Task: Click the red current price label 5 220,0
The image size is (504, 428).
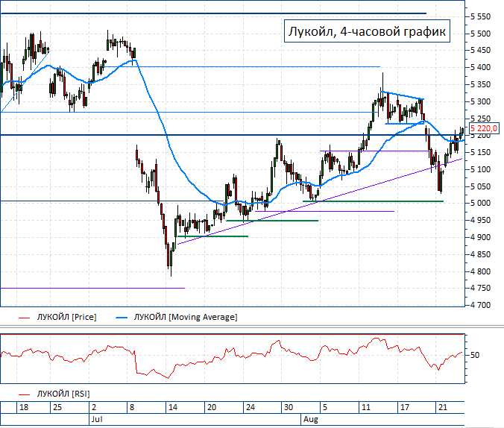Action: 484,128
